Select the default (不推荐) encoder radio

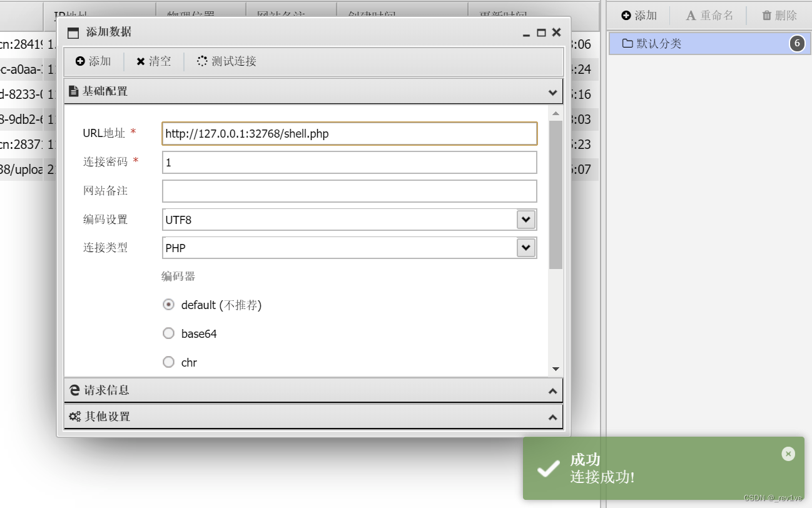tap(168, 305)
